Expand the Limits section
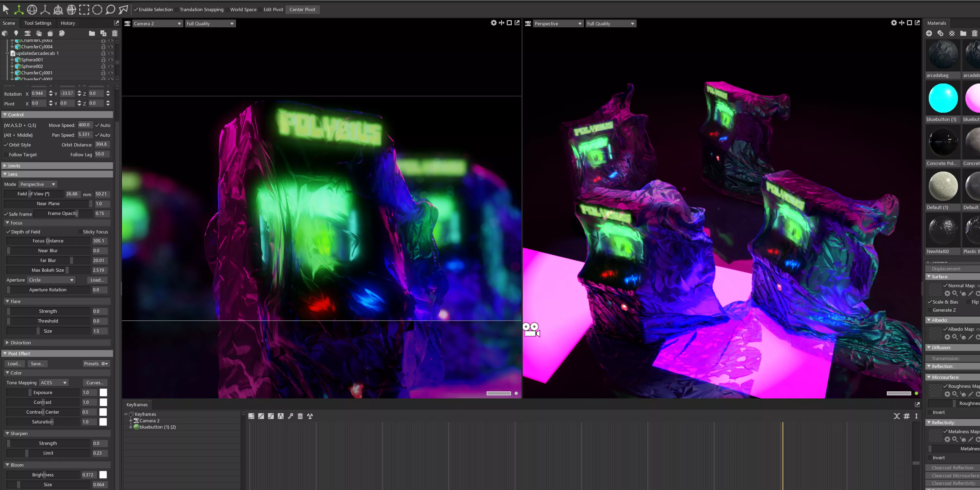The height and width of the screenshot is (490, 980). pyautogui.click(x=14, y=166)
